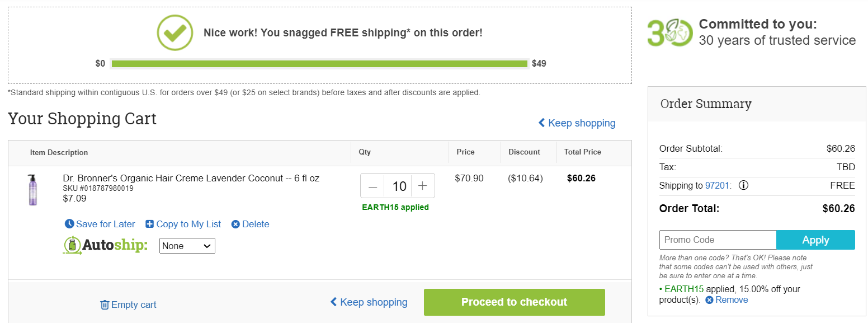
Task: Click the free shipping progress bar
Action: 319,64
